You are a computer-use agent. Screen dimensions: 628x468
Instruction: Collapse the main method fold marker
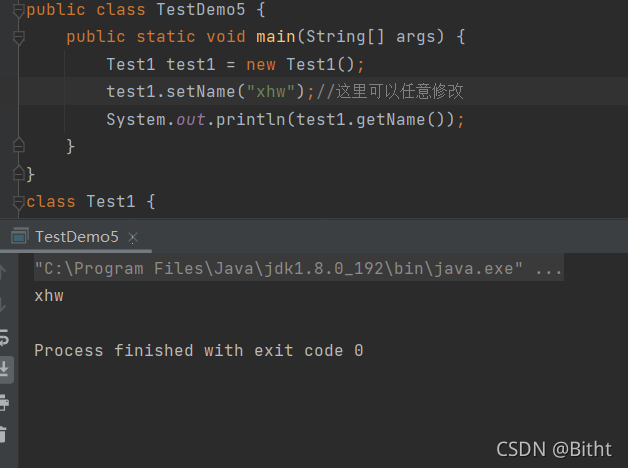click(x=18, y=38)
